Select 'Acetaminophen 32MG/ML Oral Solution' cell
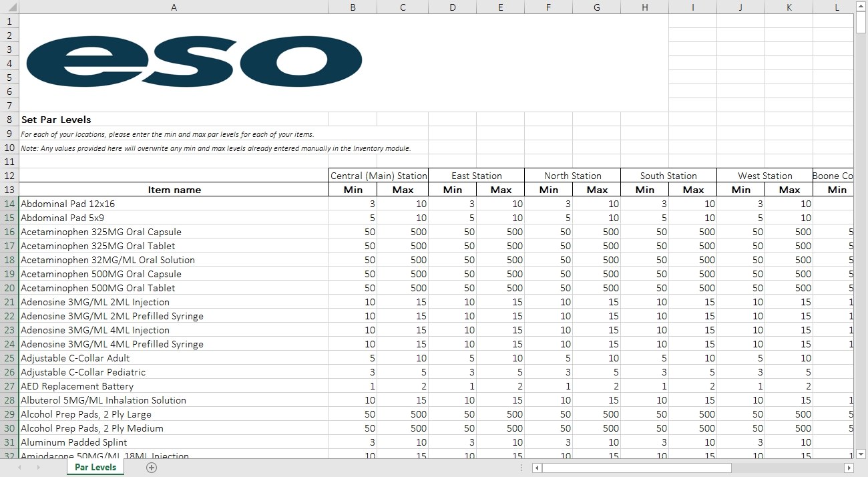 click(174, 260)
